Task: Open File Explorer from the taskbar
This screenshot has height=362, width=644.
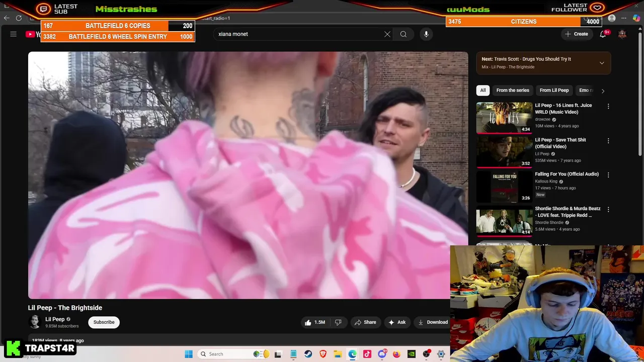Action: click(x=338, y=354)
